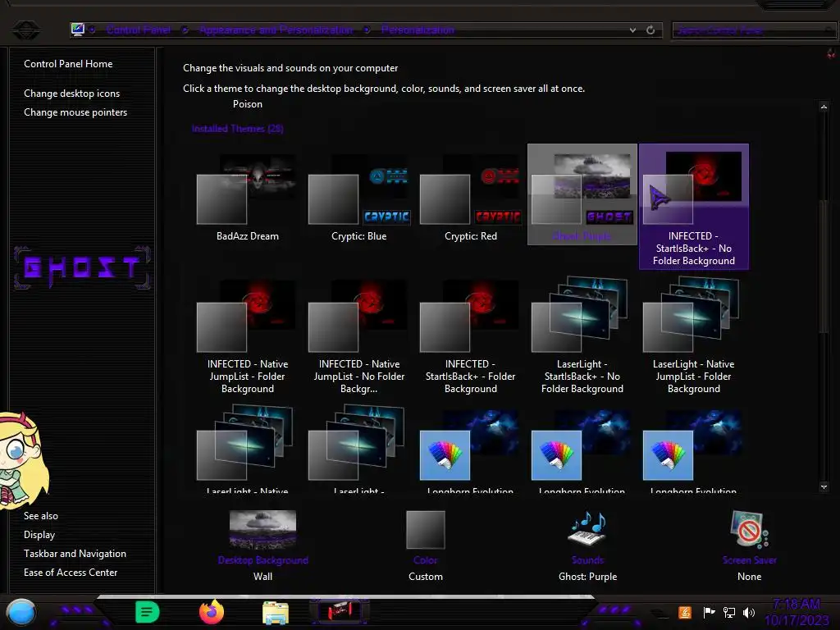The height and width of the screenshot is (630, 840).
Task: Select INFECTED - StartIsBack+ - Folder Background theme
Action: (470, 336)
